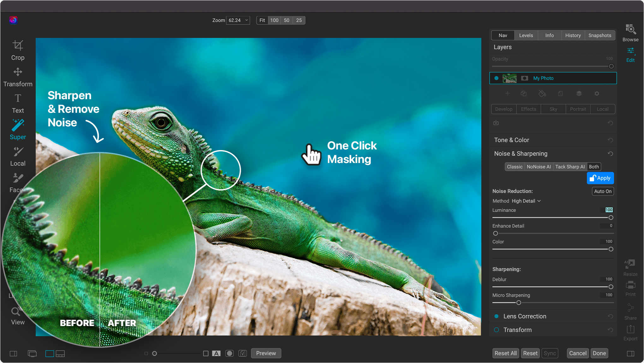Add a new layer with the plus icon
Image resolution: width=644 pixels, height=363 pixels.
(508, 94)
